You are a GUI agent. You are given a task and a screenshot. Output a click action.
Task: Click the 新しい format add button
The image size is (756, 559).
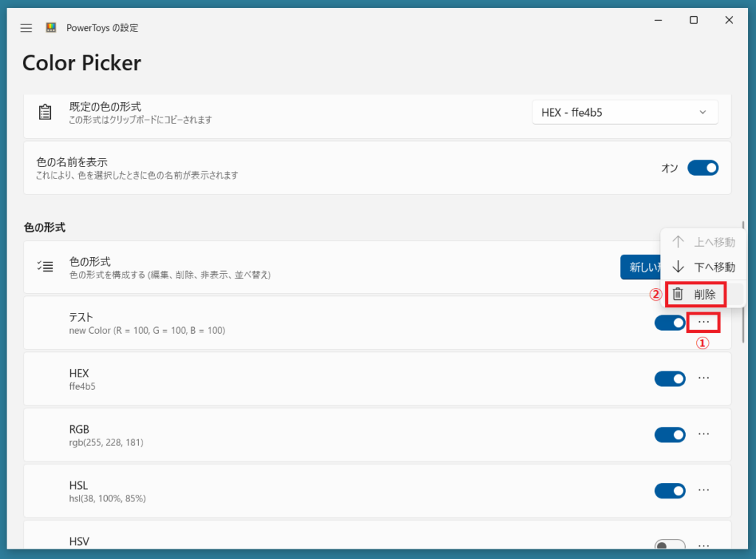[642, 267]
